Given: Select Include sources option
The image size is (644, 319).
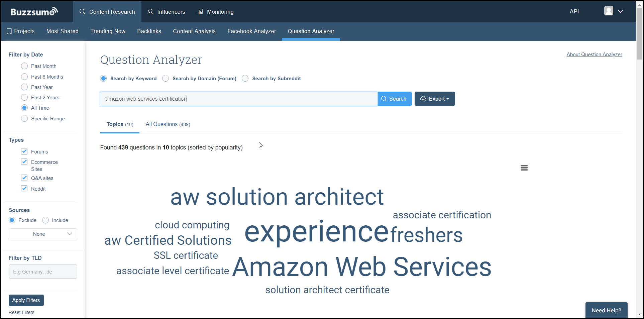Looking at the screenshot, I should point(45,220).
